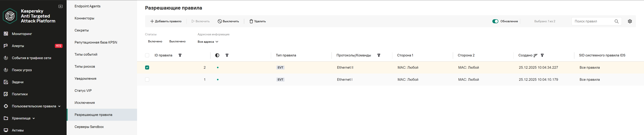Click the magnifier icon in rule search

[616, 21]
